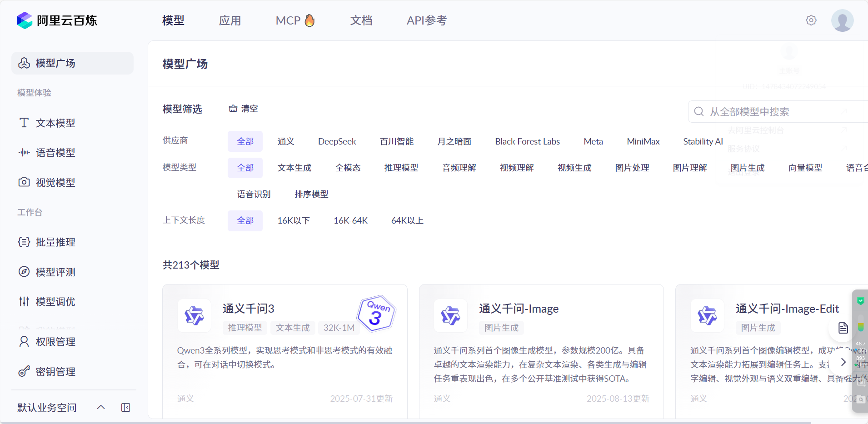
Task: Click the 2025-08-13更新 date text
Action: pos(618,399)
